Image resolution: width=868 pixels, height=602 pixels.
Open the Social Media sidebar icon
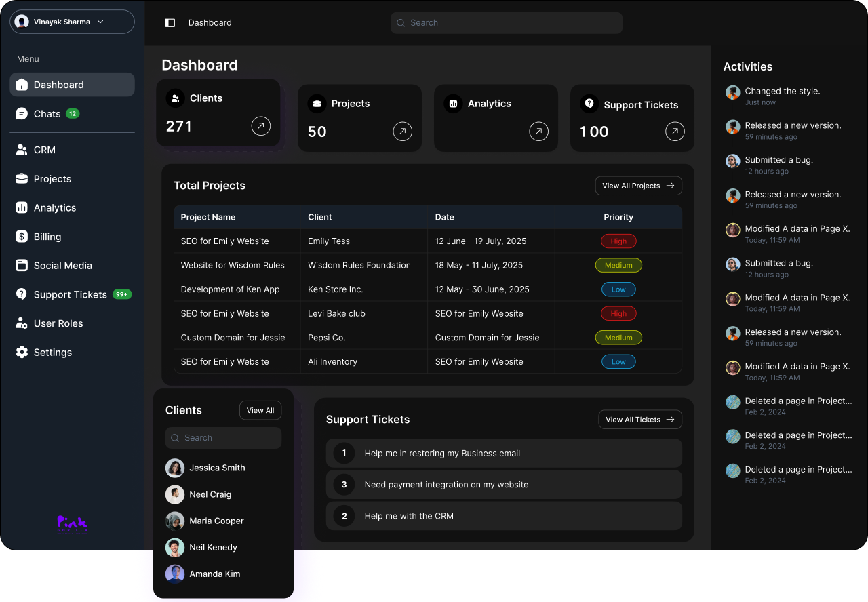(22, 266)
